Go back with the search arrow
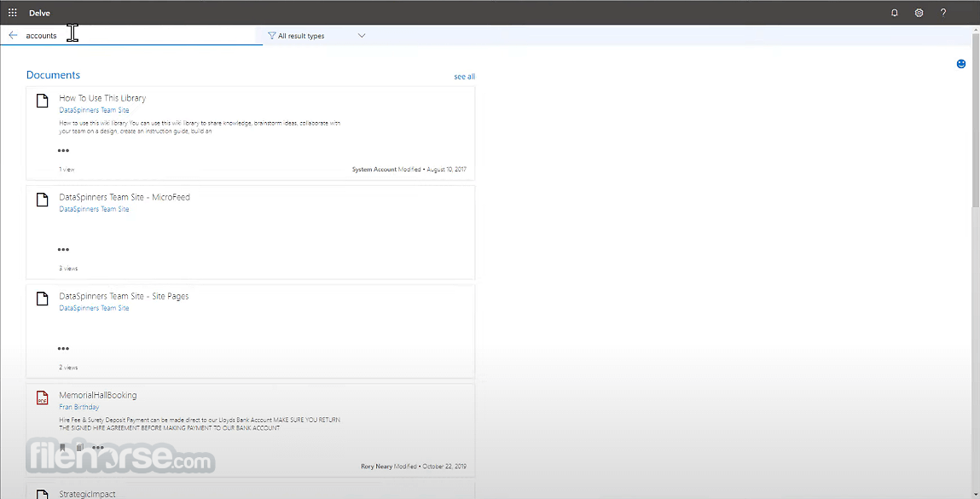The width and height of the screenshot is (980, 499). pos(13,36)
